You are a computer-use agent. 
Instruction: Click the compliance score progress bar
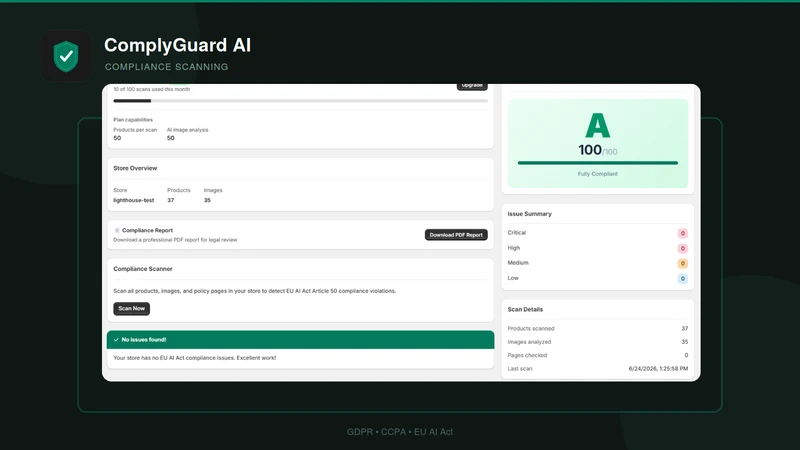(597, 163)
